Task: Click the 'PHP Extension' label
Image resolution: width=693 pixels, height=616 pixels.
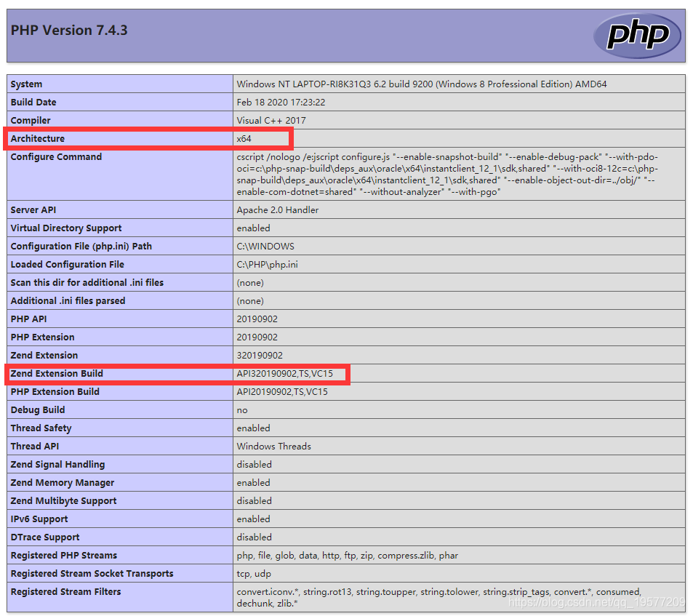Action: coord(42,337)
